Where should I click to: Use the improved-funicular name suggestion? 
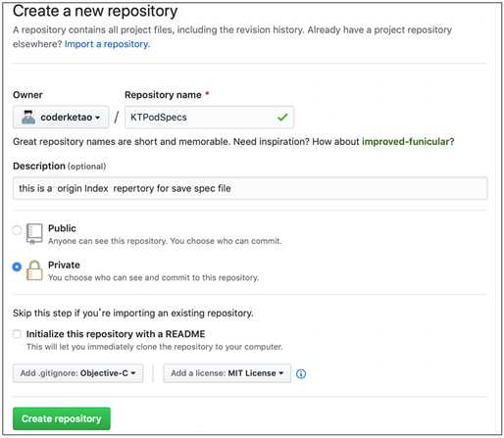tap(406, 141)
